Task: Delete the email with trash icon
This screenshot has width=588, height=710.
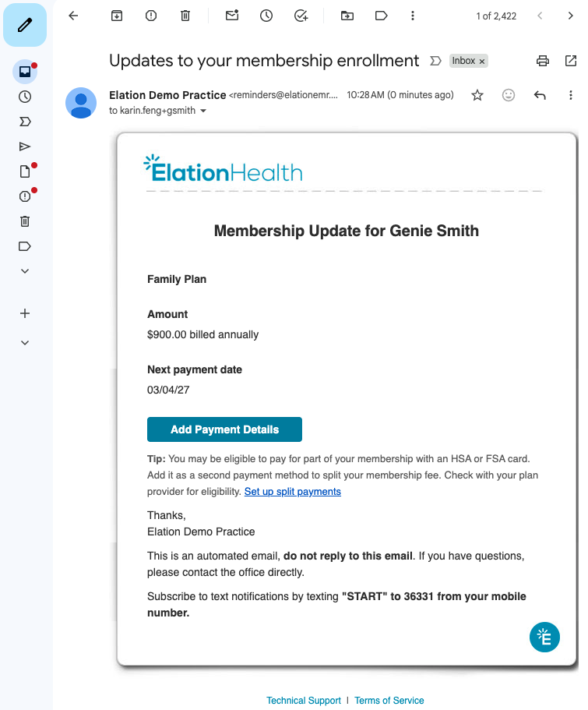Action: (185, 16)
